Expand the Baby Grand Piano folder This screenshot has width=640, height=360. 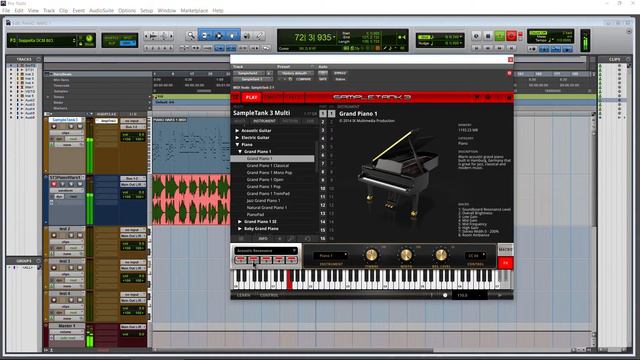coord(240,229)
